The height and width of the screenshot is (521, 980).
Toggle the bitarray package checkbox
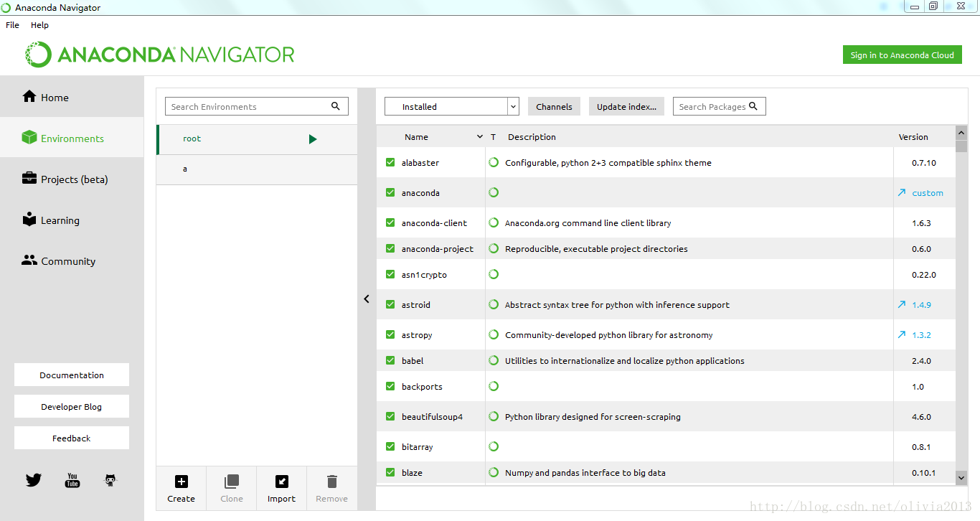tap(390, 446)
